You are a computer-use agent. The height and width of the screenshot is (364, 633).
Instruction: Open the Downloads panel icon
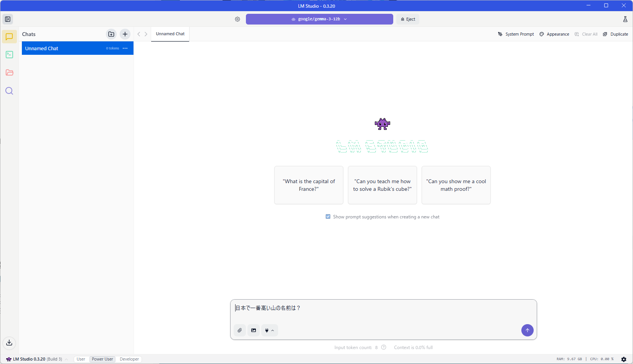(9, 343)
